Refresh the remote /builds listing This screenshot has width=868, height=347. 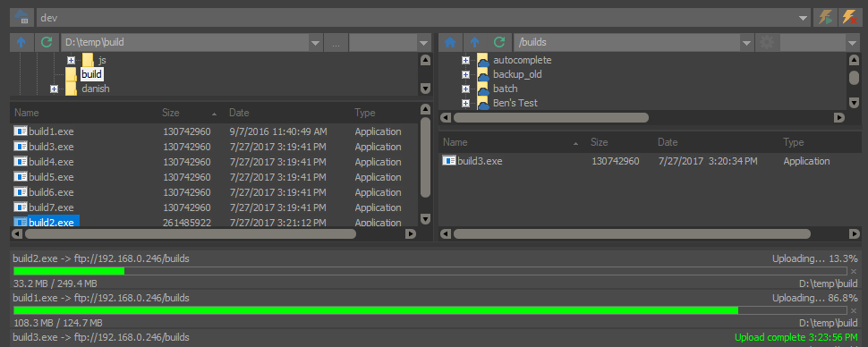pyautogui.click(x=499, y=42)
